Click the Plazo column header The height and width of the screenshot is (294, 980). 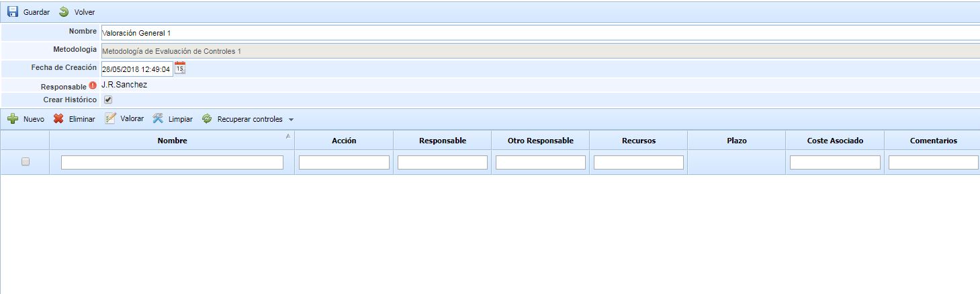[x=736, y=141]
